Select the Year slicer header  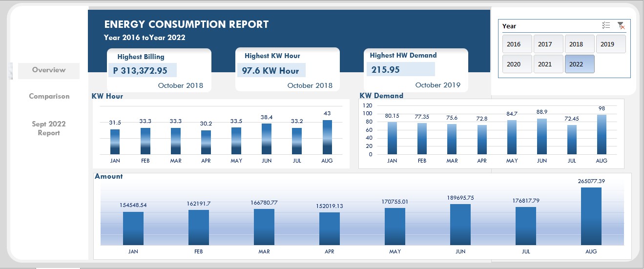tap(509, 26)
